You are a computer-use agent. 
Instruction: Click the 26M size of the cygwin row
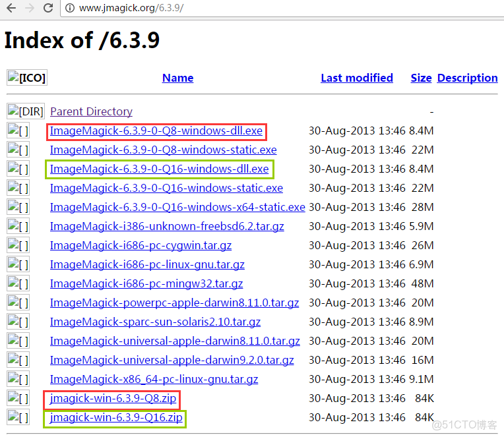click(423, 245)
